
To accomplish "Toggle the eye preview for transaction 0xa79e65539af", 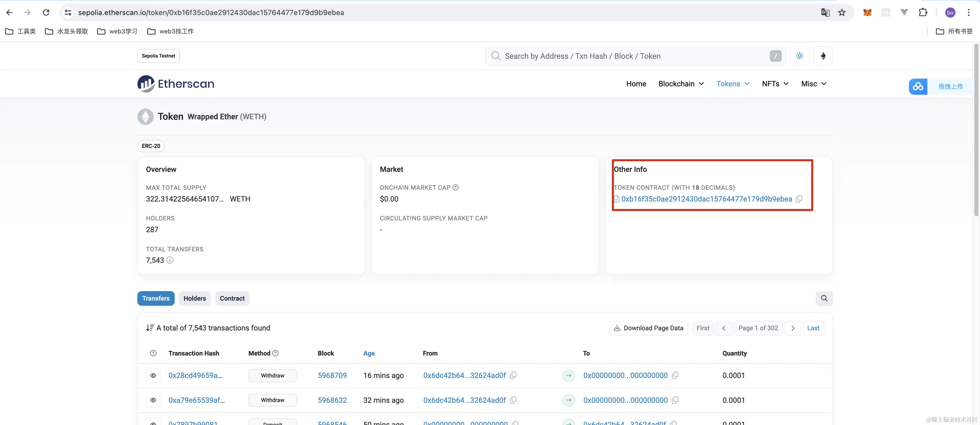I will pyautogui.click(x=153, y=400).
